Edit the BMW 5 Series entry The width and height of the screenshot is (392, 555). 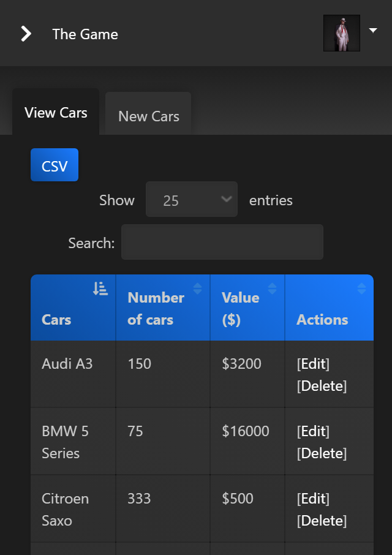(313, 431)
